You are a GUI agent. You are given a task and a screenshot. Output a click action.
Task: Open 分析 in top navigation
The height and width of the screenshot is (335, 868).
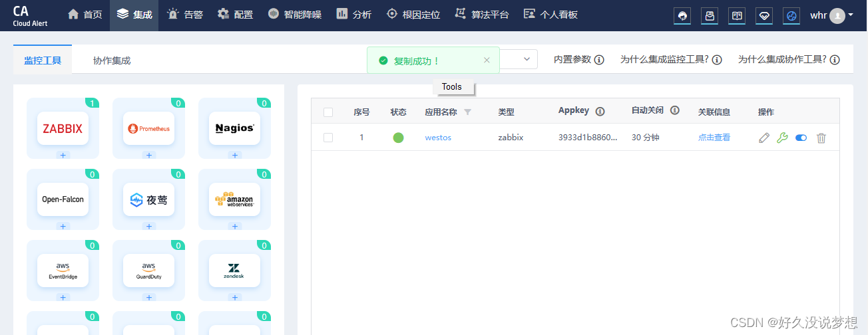354,14
